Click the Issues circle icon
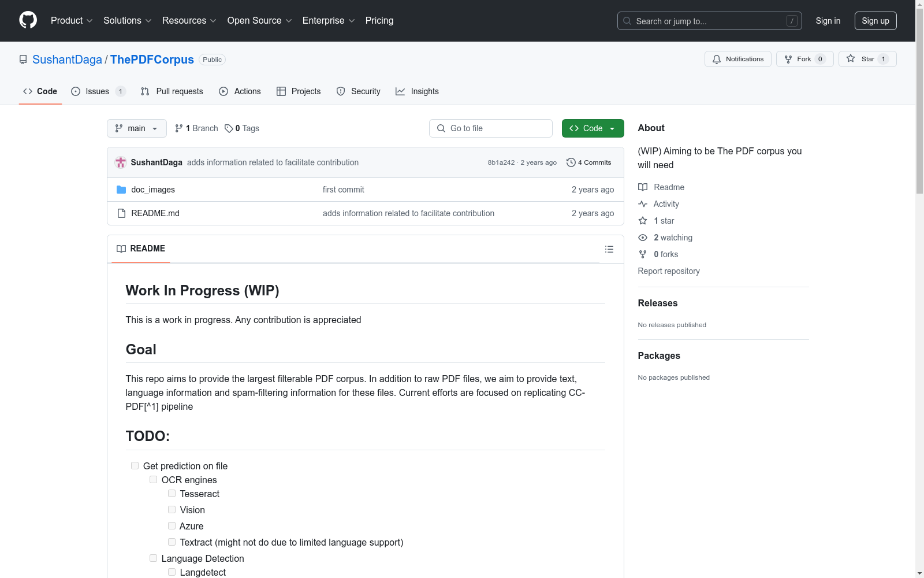924x578 pixels. (x=76, y=91)
